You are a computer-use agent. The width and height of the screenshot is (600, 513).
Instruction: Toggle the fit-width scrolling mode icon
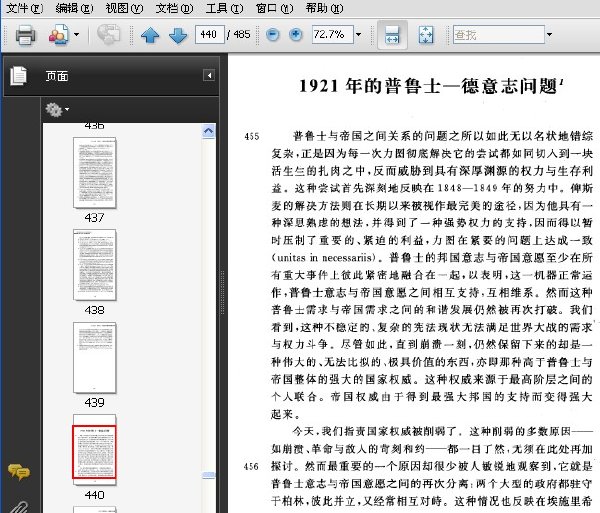392,35
